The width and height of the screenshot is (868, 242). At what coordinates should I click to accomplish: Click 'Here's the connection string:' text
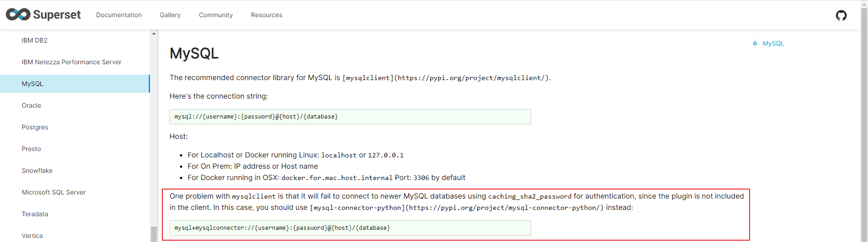[219, 96]
